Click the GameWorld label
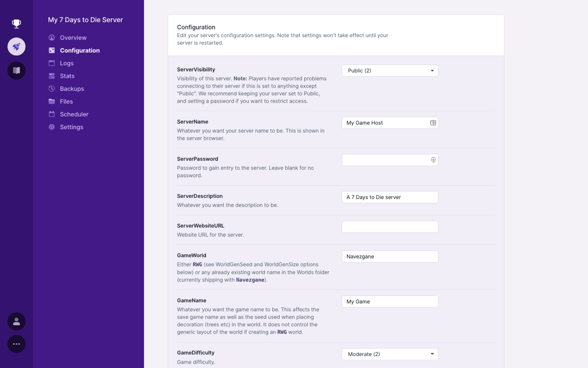The width and height of the screenshot is (588, 368). [191, 255]
